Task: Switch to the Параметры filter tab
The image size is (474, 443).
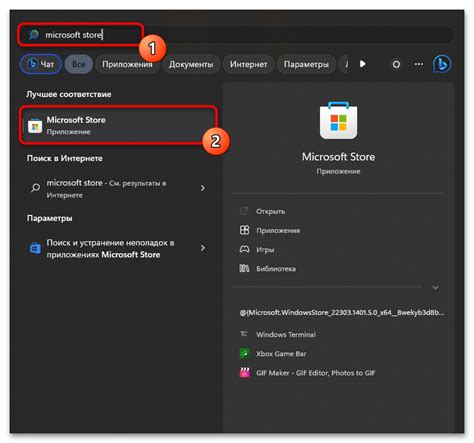Action: pyautogui.click(x=306, y=64)
